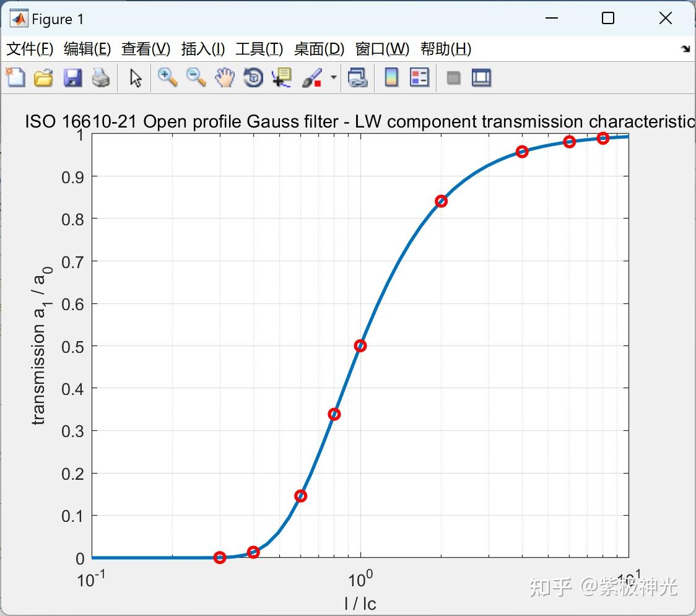Toggle linked plot mode
The height and width of the screenshot is (616, 696).
point(358,77)
